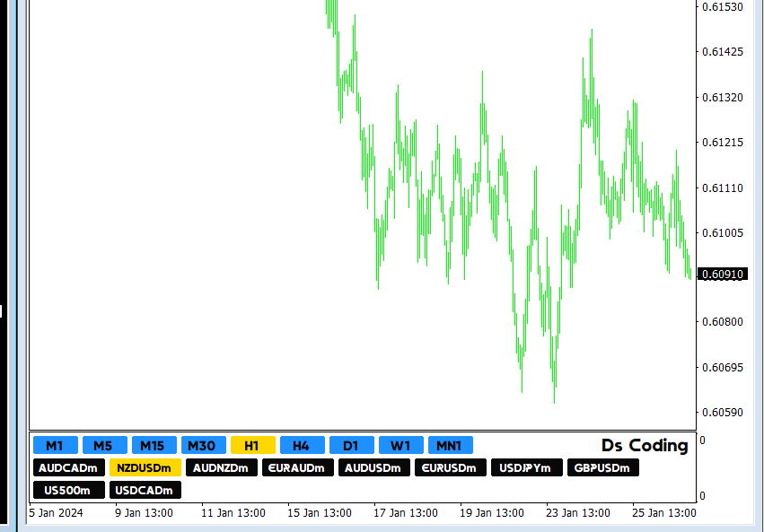Open the US500m index symbol
The height and width of the screenshot is (532, 764).
point(69,490)
